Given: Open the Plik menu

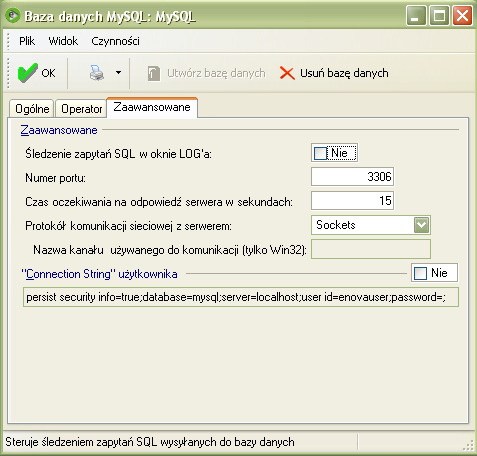Looking at the screenshot, I should [27, 41].
